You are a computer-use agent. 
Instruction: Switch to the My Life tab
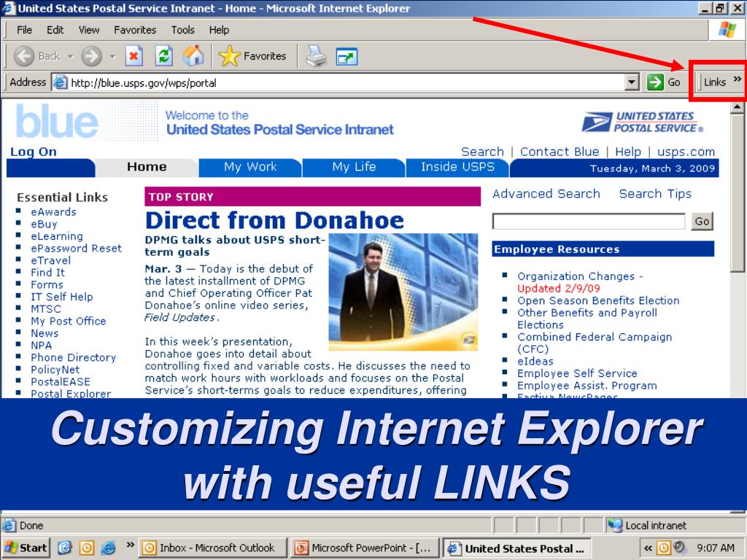(x=354, y=167)
